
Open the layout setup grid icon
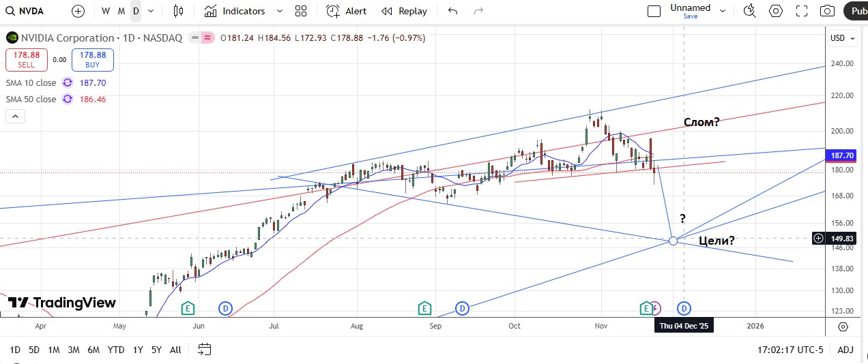click(301, 11)
